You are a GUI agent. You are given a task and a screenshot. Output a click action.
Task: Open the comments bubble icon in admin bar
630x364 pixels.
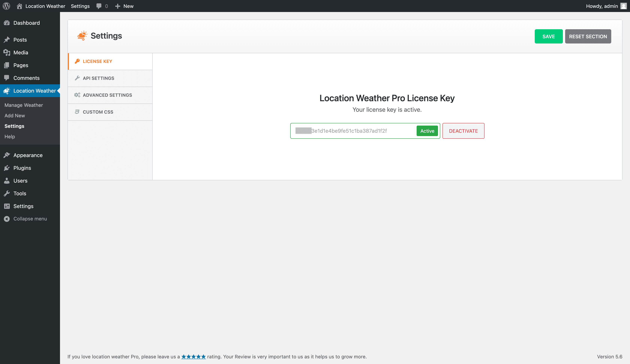pyautogui.click(x=99, y=6)
